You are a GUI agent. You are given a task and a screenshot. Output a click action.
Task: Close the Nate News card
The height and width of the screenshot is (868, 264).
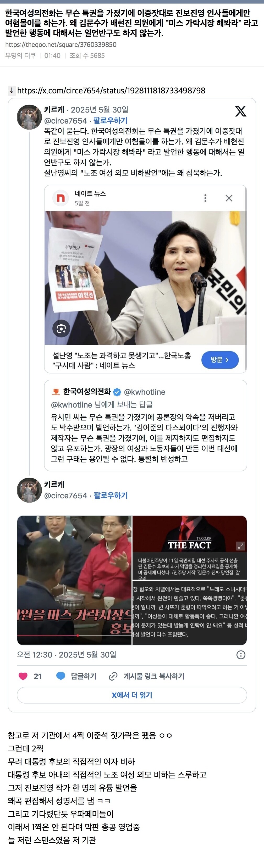(x=229, y=198)
